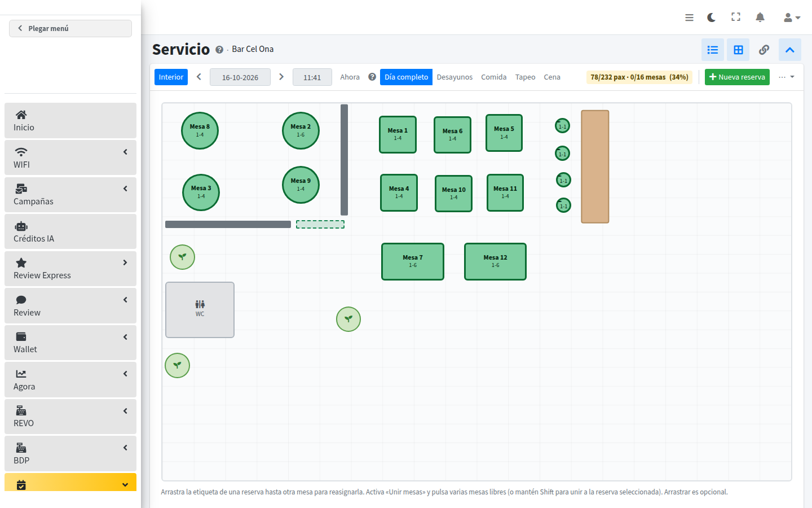Select the Cena service tab
The height and width of the screenshot is (508, 812).
coord(552,77)
